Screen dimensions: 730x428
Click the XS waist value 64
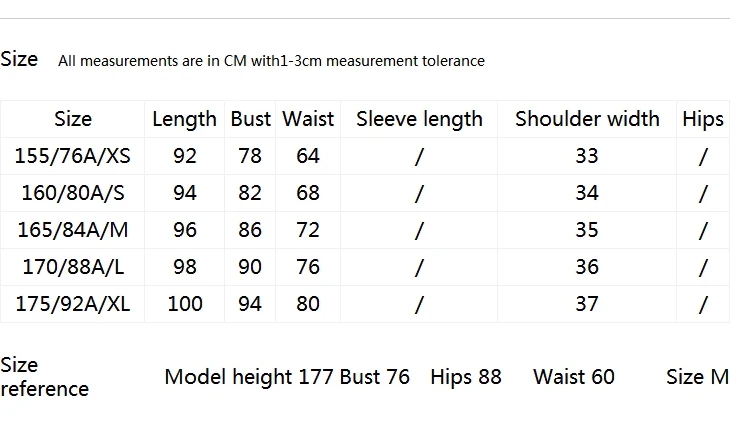308,156
